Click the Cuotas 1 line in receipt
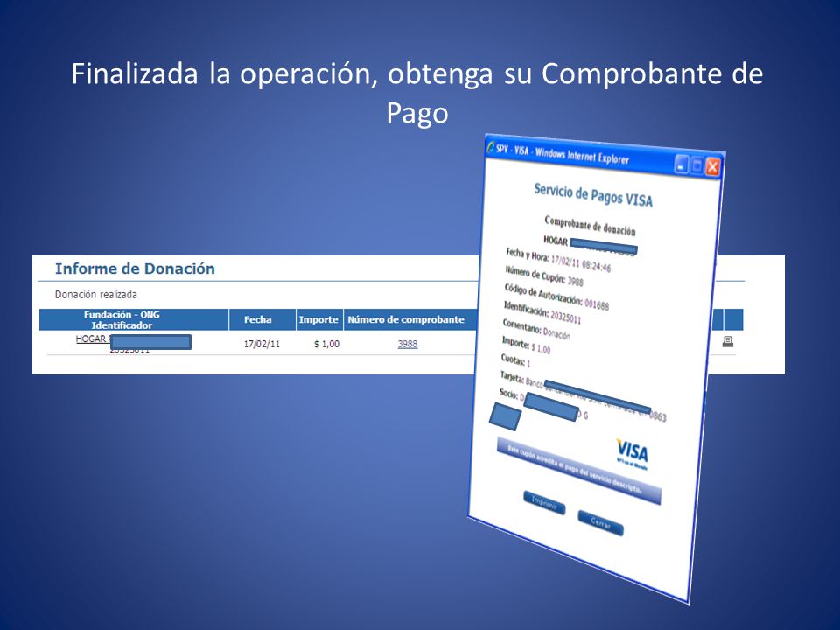This screenshot has width=840, height=630. point(515,360)
